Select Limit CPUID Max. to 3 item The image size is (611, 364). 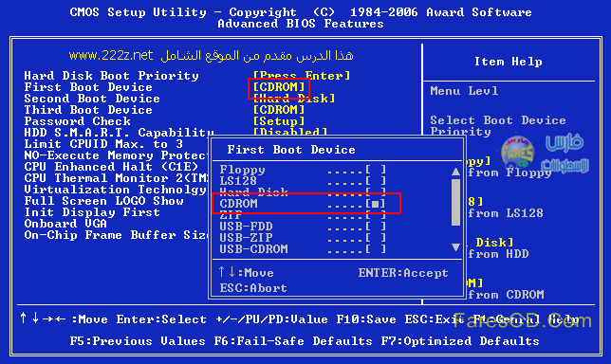coord(103,144)
